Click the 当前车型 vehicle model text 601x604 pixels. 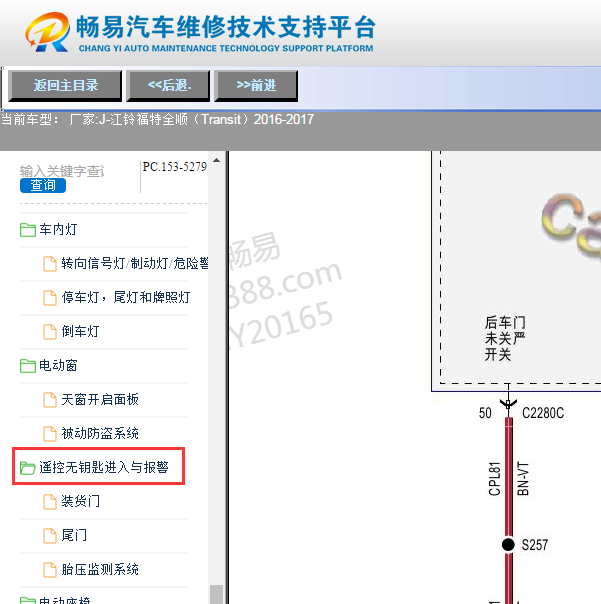click(157, 119)
